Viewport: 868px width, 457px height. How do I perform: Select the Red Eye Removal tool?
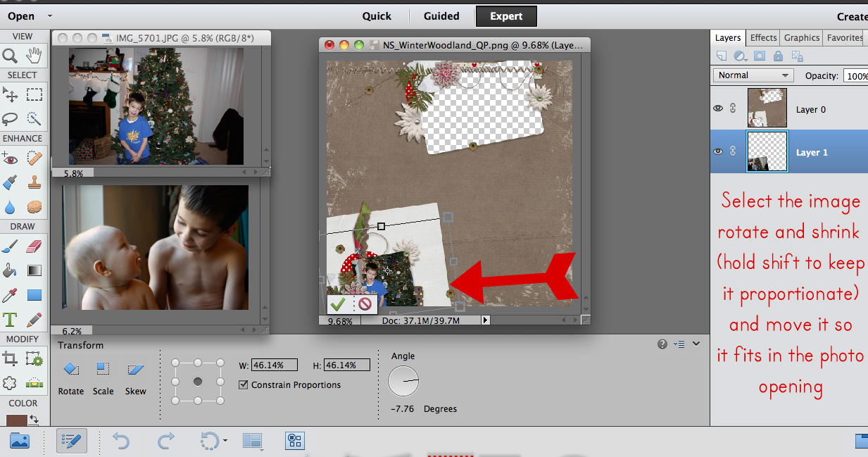tap(10, 158)
